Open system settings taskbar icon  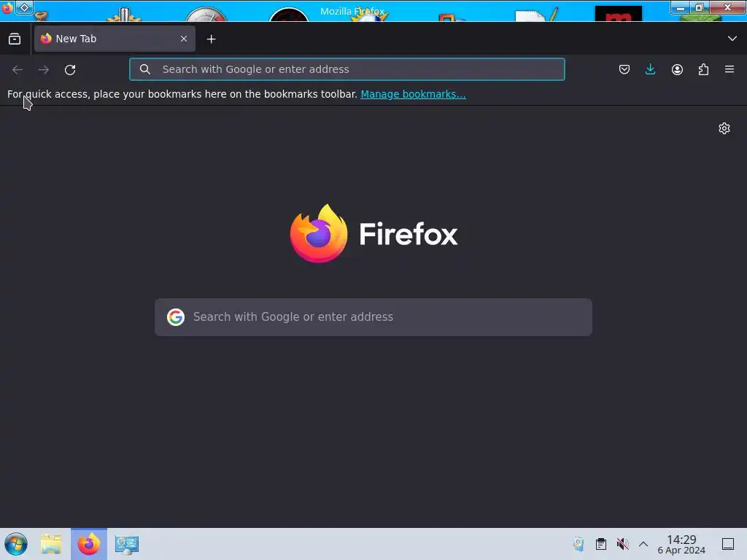(x=127, y=544)
